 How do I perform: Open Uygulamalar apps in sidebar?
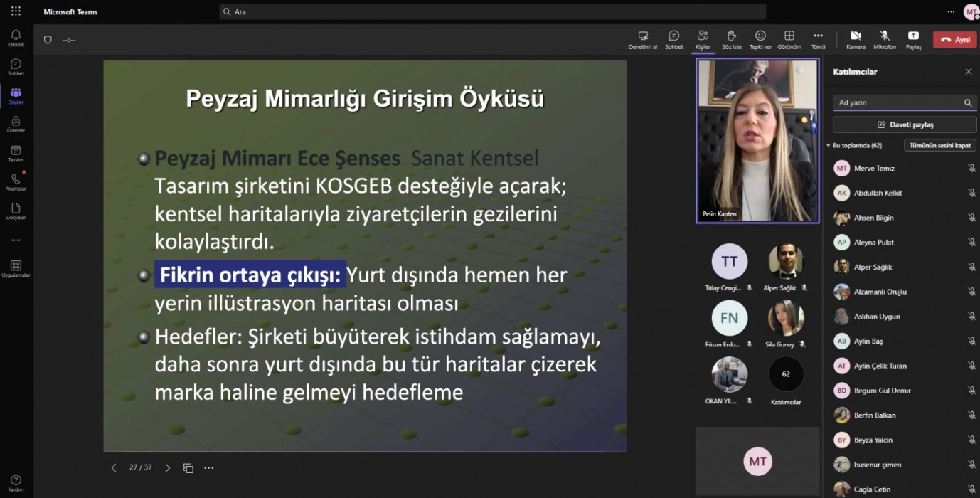coord(16,268)
